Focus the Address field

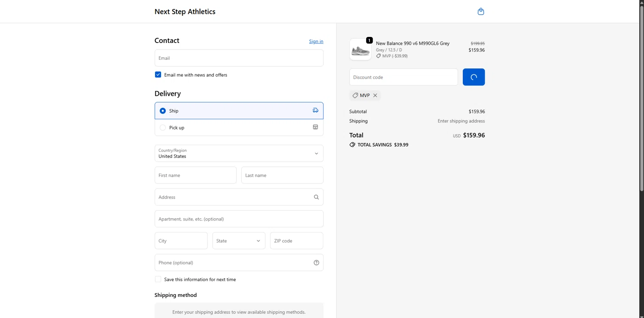pos(239,197)
